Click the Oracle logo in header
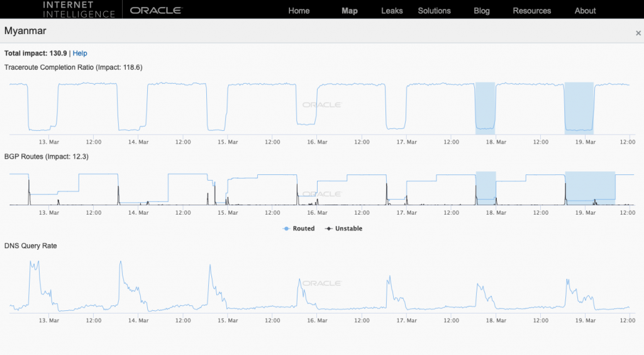Viewport: 644px width, 355px height. pyautogui.click(x=156, y=10)
